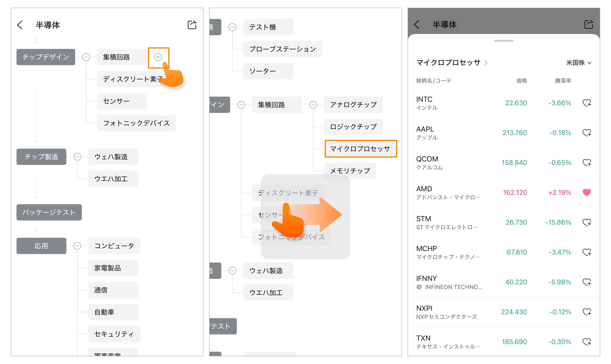Select 応用 node in left panel
Viewport: 611px width, 364px height.
[x=41, y=246]
